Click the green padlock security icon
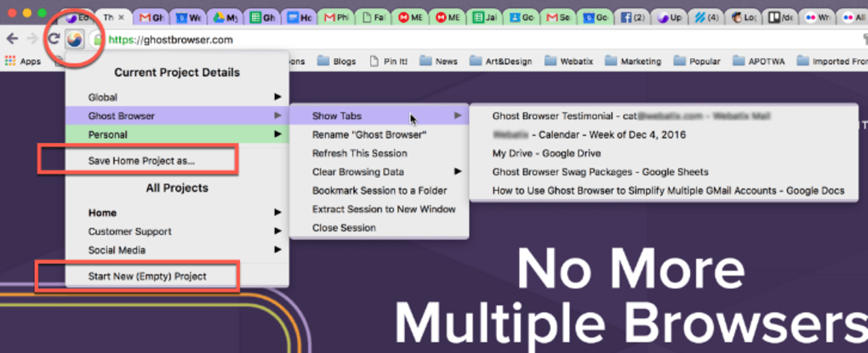 click(x=98, y=40)
